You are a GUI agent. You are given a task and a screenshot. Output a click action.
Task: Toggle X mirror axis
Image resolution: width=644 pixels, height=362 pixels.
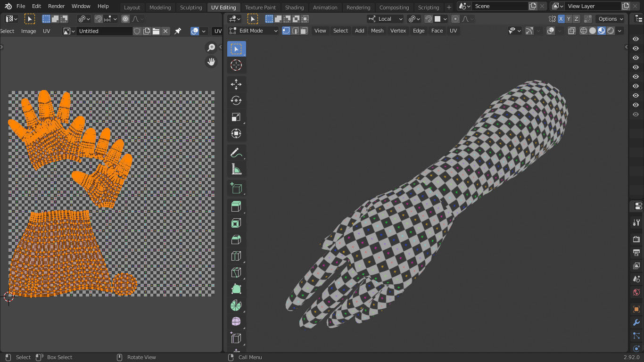[561, 19]
